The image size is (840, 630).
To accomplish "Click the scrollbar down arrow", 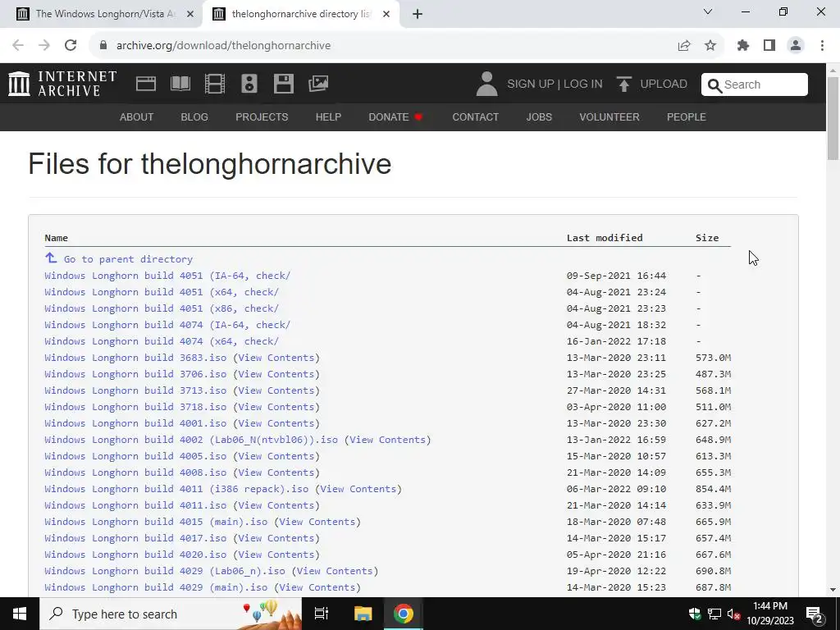I will 833,590.
